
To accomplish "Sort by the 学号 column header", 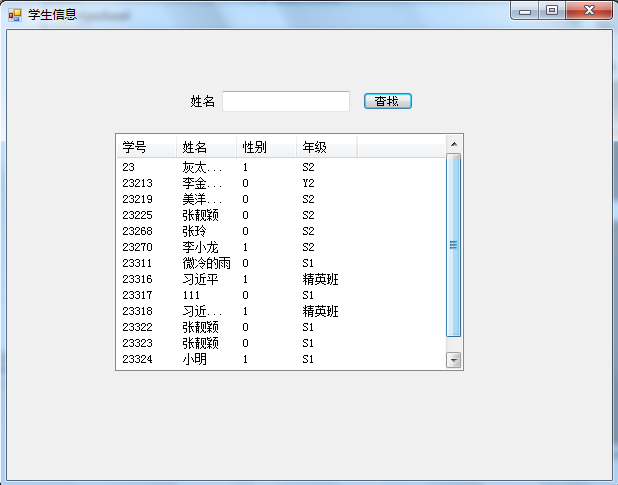I will [145, 147].
